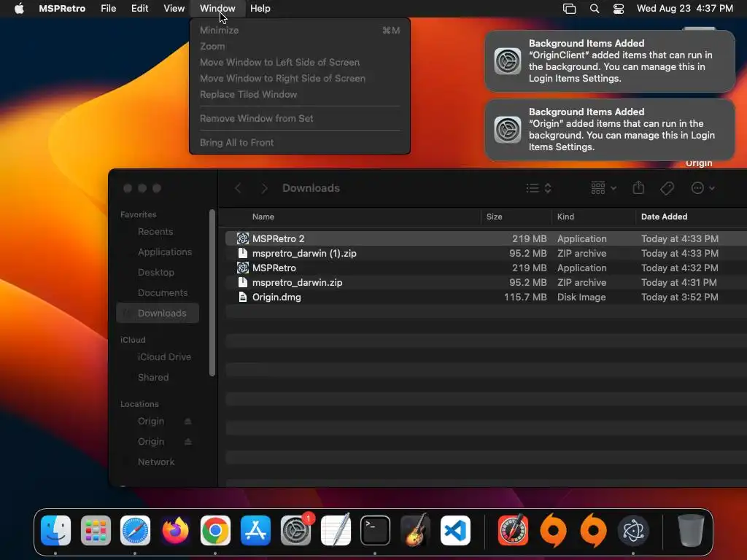
Task: Choose Bring All to Front
Action: click(299, 142)
